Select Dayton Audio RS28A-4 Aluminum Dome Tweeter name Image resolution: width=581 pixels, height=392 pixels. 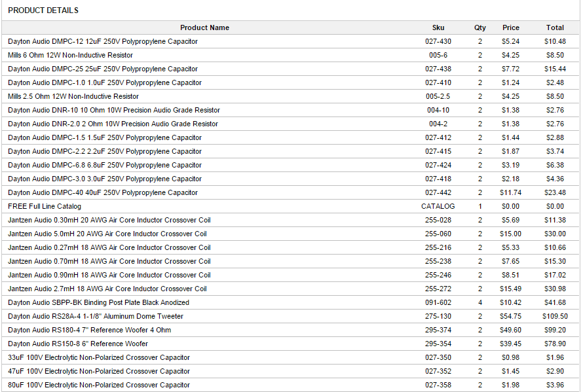click(96, 316)
